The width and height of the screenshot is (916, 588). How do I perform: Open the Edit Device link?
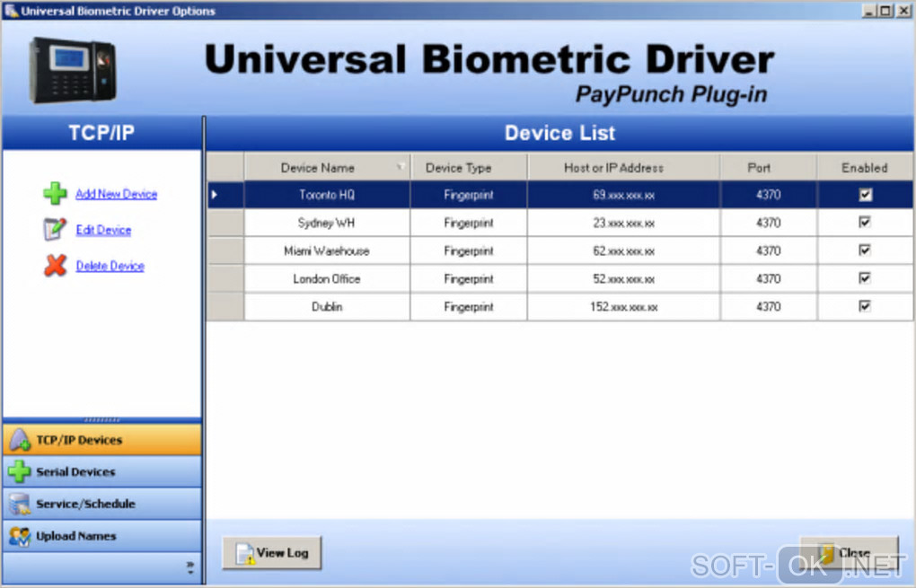click(x=103, y=230)
